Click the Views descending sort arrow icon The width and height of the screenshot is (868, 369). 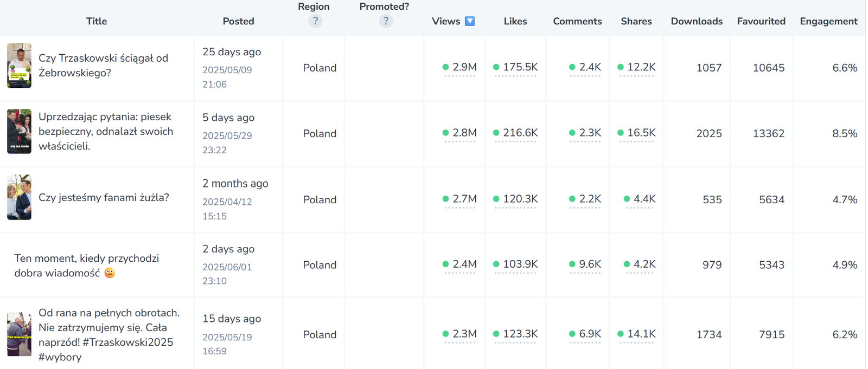coord(470,21)
